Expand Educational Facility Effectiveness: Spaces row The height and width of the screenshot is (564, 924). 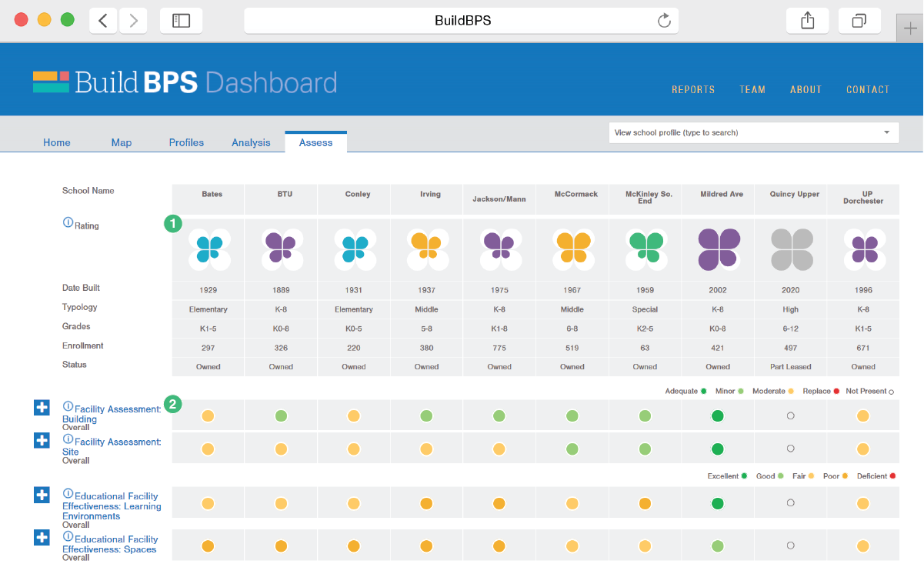42,537
